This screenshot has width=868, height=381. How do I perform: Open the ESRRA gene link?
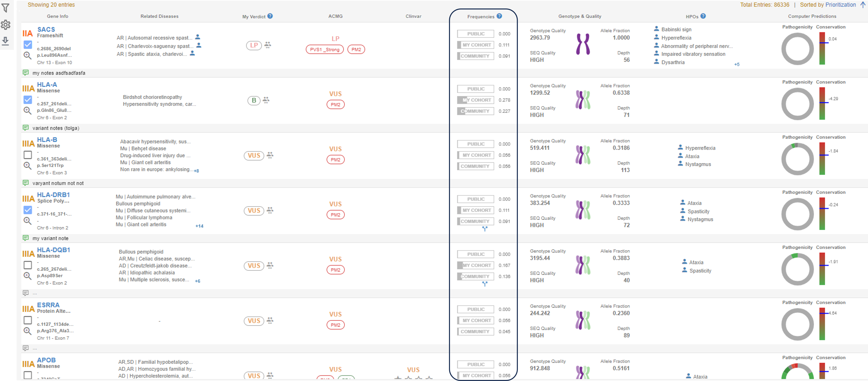pos(48,305)
